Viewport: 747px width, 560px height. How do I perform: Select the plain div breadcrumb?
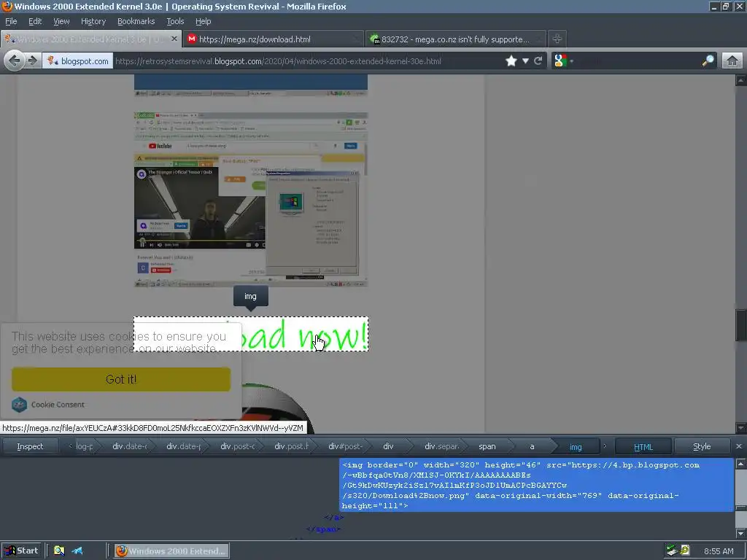(x=388, y=447)
